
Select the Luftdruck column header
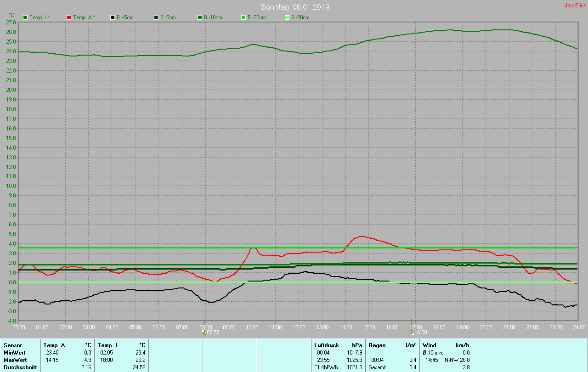click(327, 345)
